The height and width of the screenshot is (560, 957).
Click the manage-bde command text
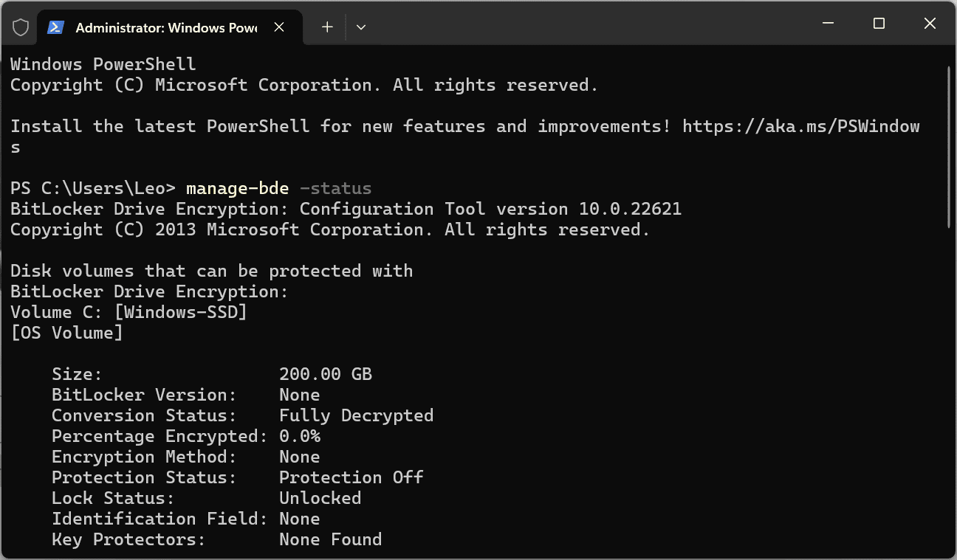pos(238,188)
